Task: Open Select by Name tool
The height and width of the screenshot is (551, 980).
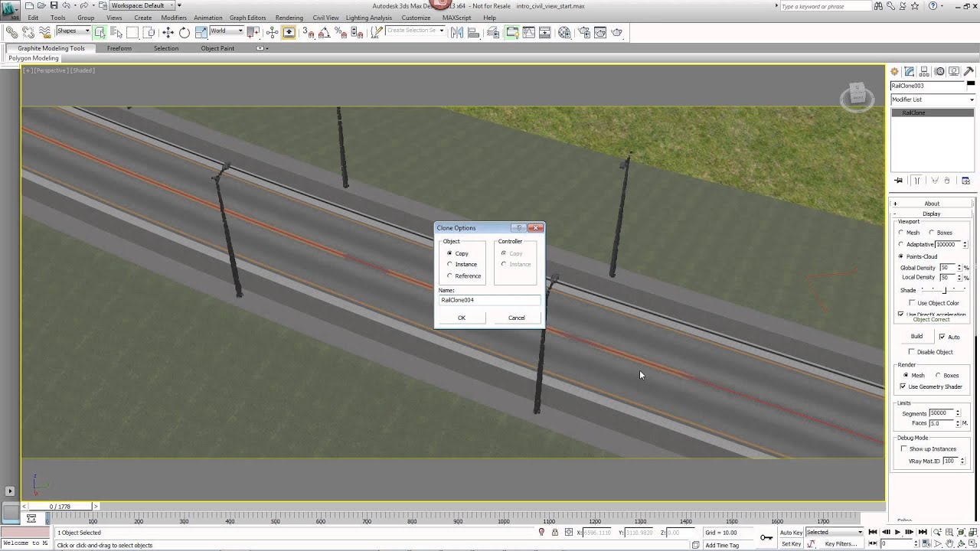Action: tap(116, 32)
